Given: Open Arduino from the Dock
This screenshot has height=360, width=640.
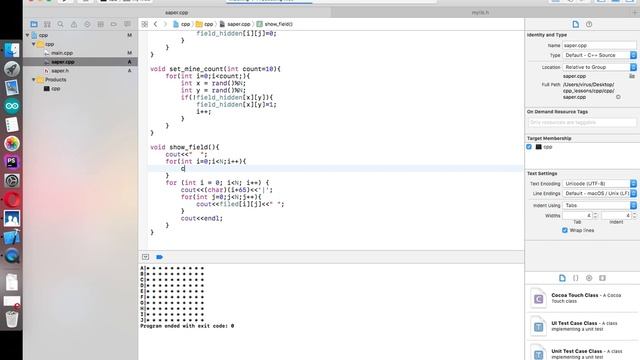Looking at the screenshot, I should click(x=12, y=107).
